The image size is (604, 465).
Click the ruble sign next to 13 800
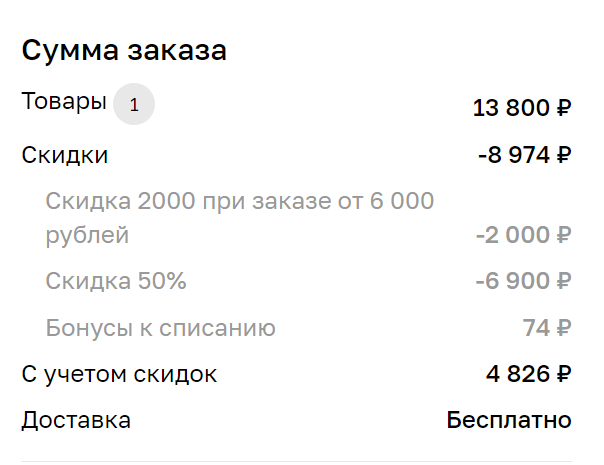pos(564,107)
